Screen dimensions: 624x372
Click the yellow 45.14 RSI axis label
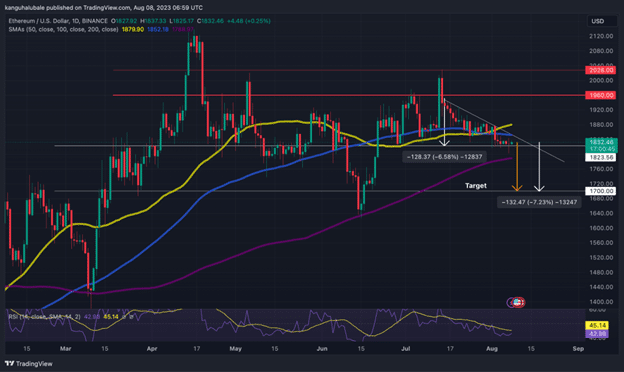coord(597,325)
